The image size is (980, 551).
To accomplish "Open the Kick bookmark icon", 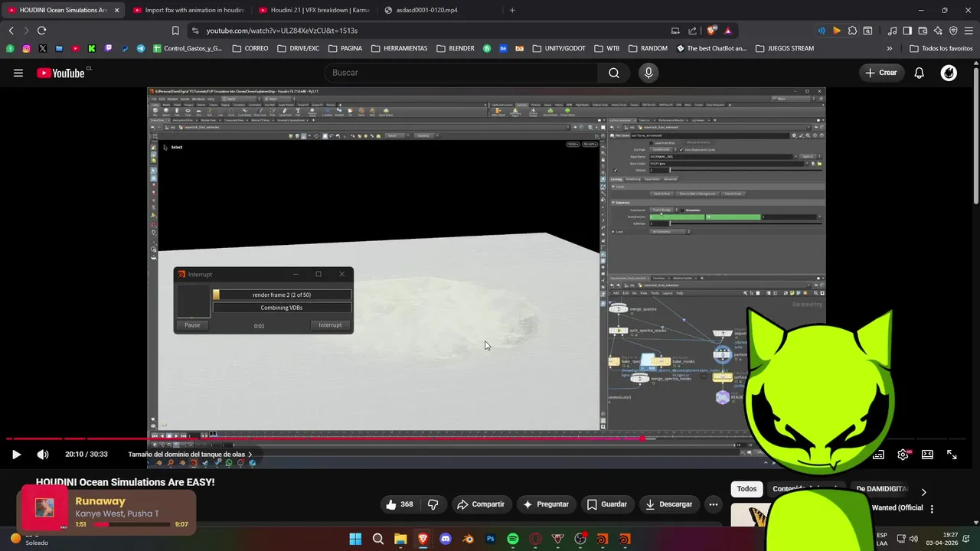I will click(92, 48).
